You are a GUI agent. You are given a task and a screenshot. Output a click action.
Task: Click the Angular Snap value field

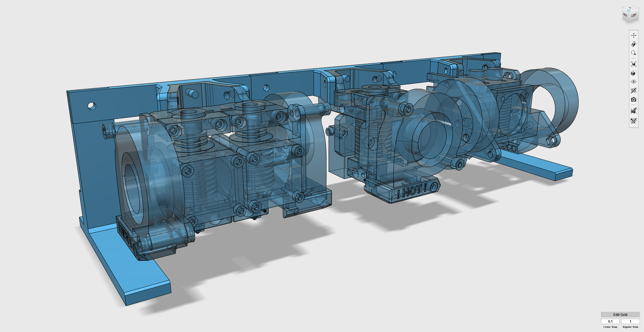point(630,321)
